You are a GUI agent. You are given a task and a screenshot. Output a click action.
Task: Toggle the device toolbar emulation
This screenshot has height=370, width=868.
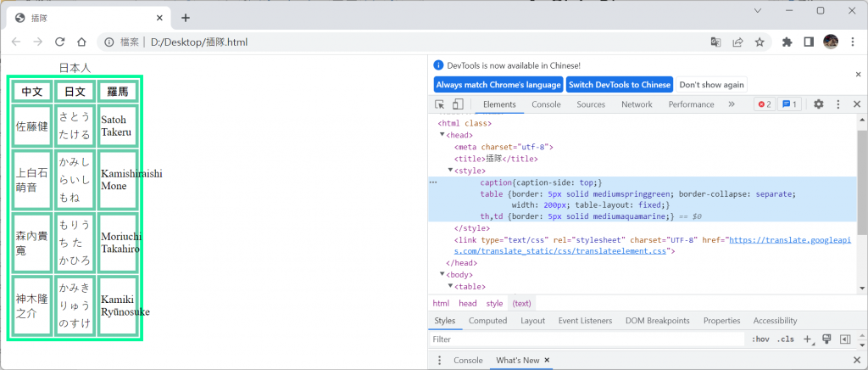pos(457,104)
